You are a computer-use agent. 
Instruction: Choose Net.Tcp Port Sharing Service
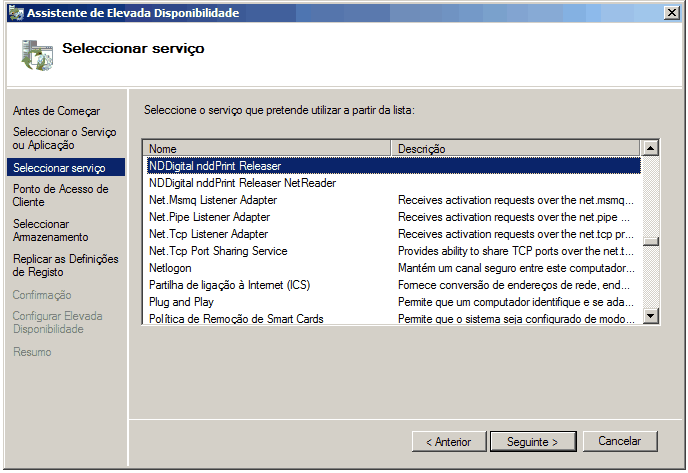pos(218,251)
